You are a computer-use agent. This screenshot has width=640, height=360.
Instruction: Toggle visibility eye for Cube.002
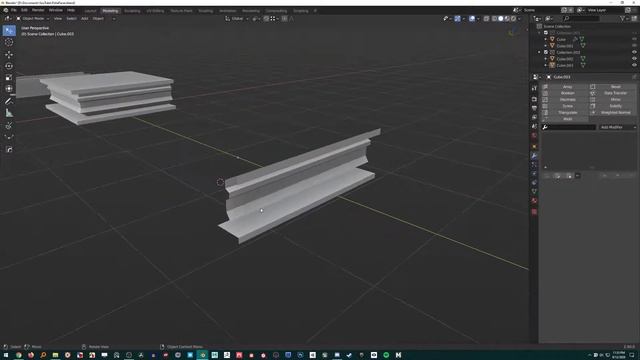[634, 59]
